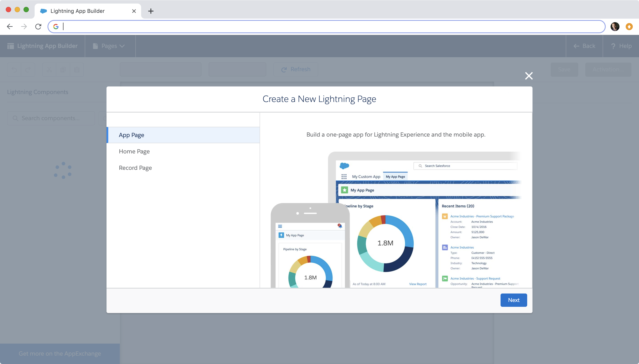Select the App Page option
This screenshot has height=364, width=639.
pyautogui.click(x=183, y=135)
